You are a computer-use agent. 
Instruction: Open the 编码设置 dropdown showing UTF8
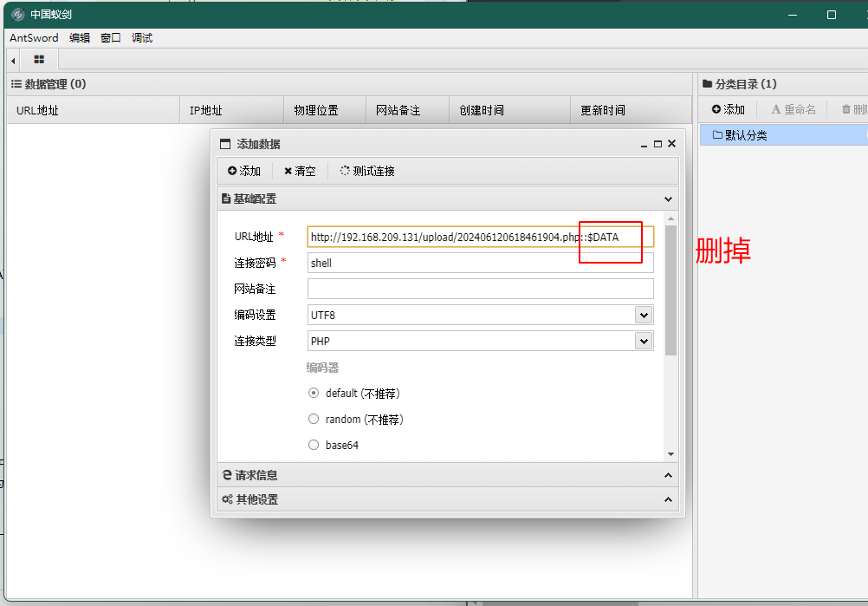[480, 315]
